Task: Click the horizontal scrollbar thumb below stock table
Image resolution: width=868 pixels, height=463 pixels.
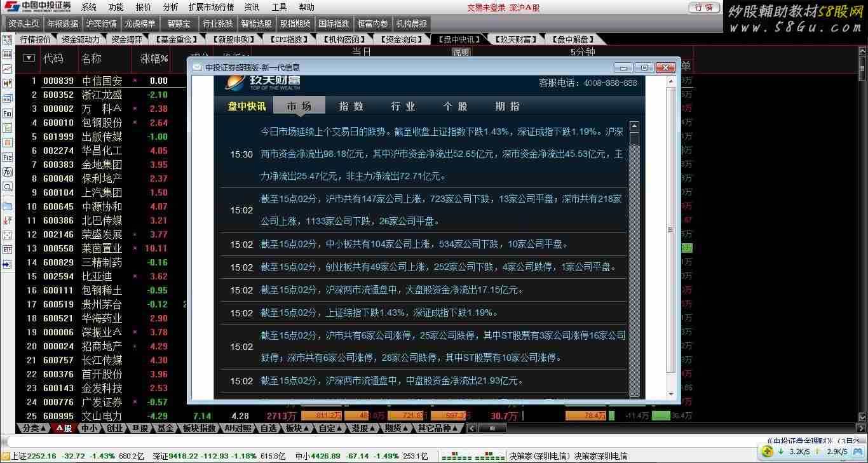Action: point(492,428)
